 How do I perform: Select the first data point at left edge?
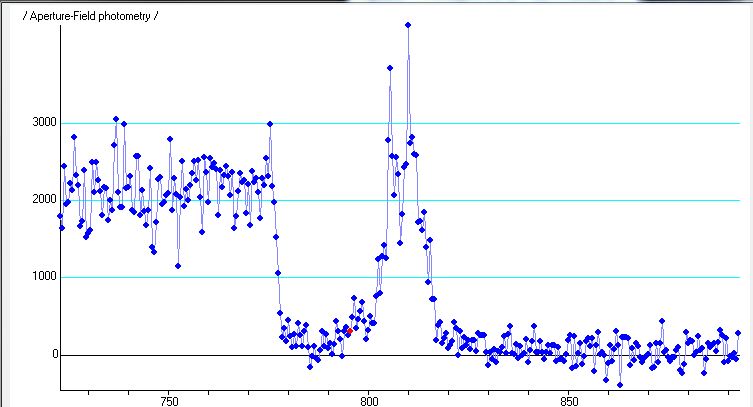(60, 216)
